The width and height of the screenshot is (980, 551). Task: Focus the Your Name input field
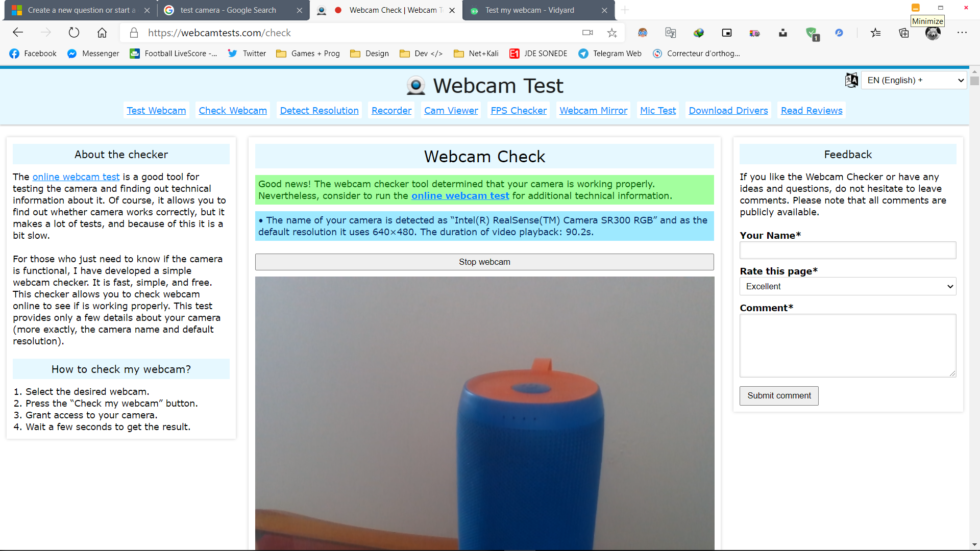[x=848, y=251]
